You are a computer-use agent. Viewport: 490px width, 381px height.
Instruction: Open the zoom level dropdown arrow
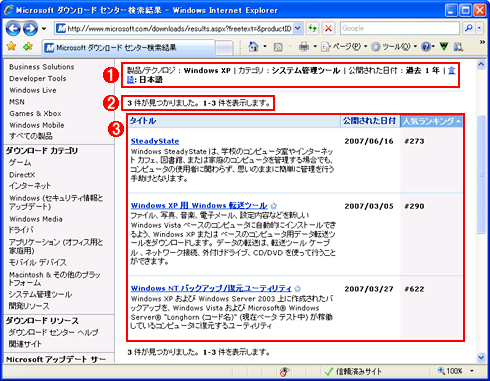(x=472, y=371)
